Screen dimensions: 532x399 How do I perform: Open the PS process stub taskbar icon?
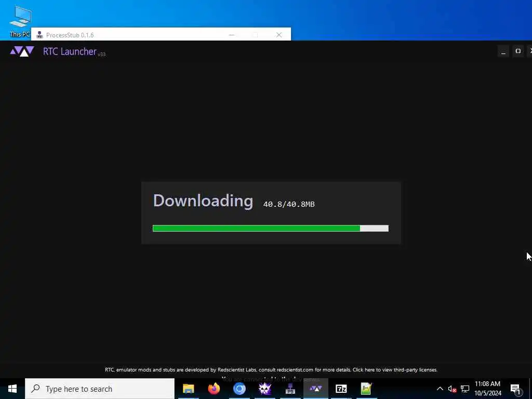click(x=290, y=389)
